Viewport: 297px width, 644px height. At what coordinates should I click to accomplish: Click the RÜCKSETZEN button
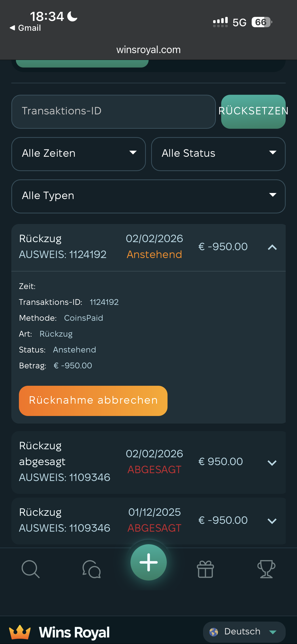(253, 111)
